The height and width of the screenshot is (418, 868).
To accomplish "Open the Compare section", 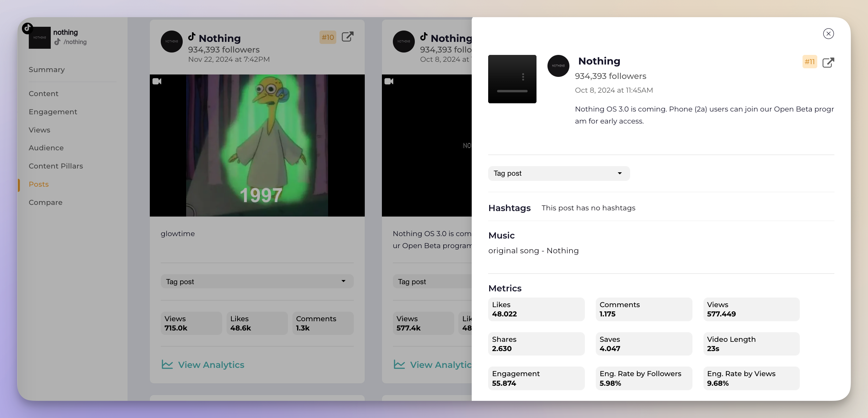I will 46,202.
